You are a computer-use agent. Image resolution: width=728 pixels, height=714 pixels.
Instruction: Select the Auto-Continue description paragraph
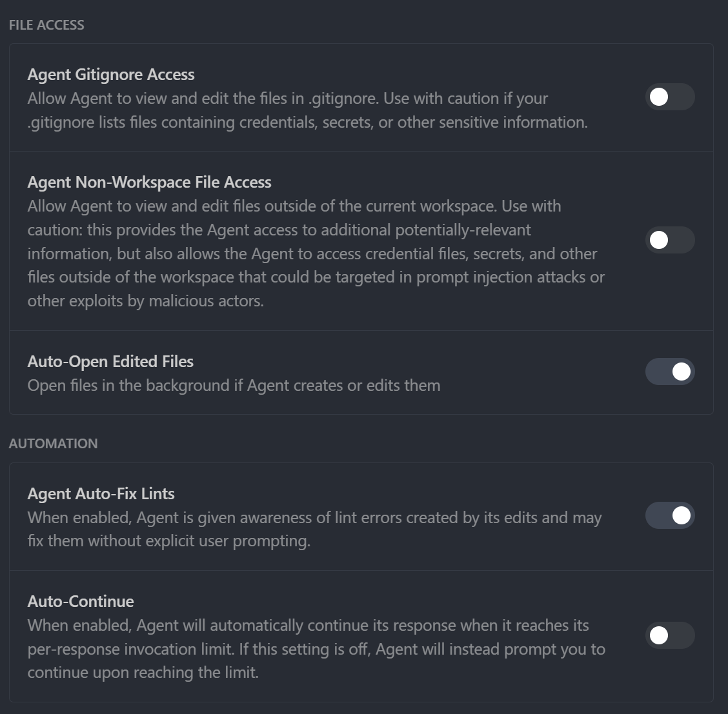[316, 648]
